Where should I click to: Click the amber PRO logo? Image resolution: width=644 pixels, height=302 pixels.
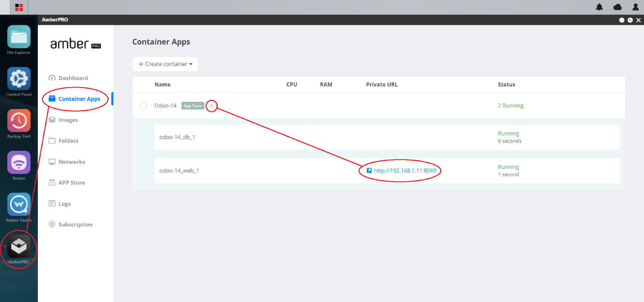tap(76, 43)
